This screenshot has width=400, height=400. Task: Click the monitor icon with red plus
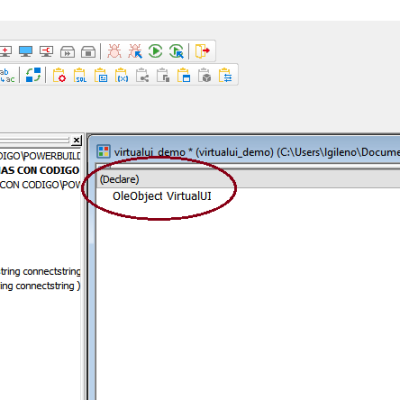click(6, 51)
